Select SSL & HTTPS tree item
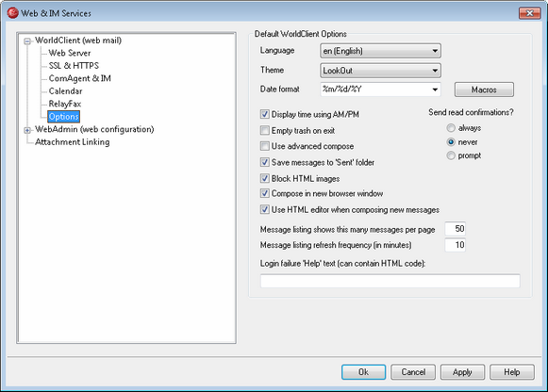This screenshot has width=548, height=392. coord(74,66)
